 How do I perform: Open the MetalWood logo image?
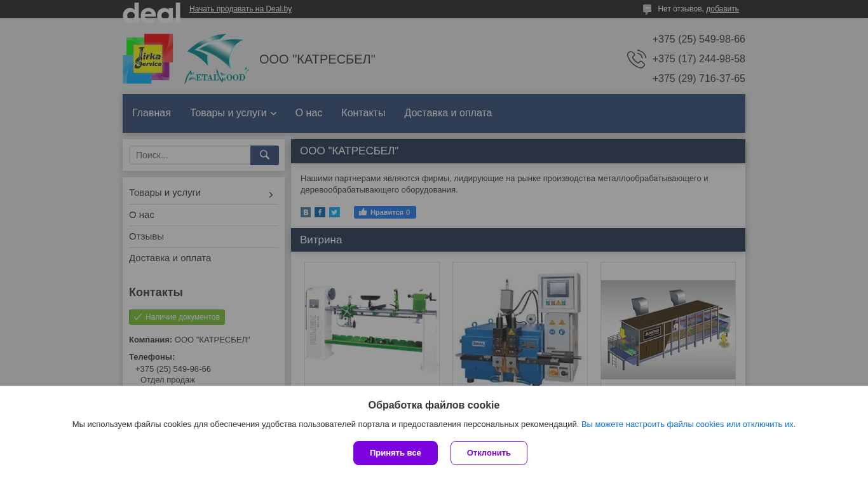pos(217,58)
